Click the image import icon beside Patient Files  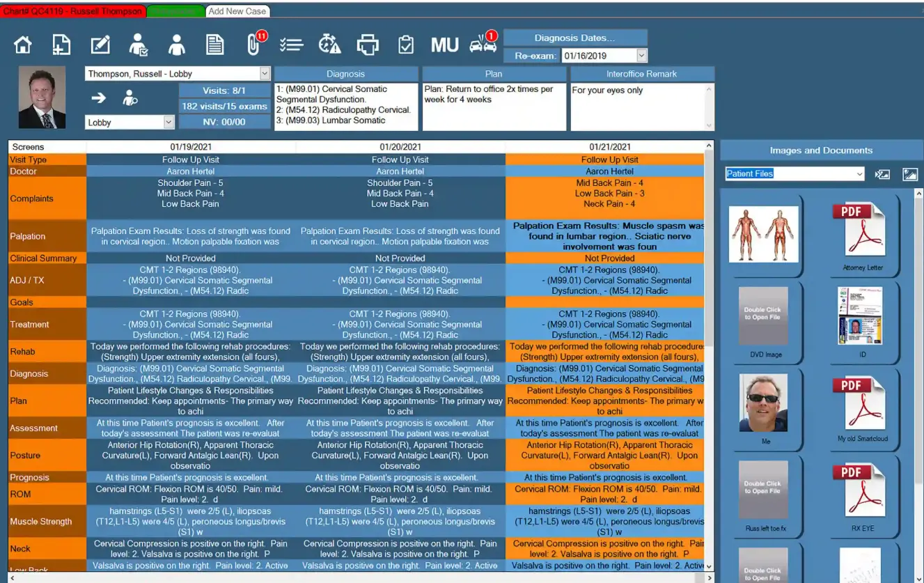click(882, 174)
